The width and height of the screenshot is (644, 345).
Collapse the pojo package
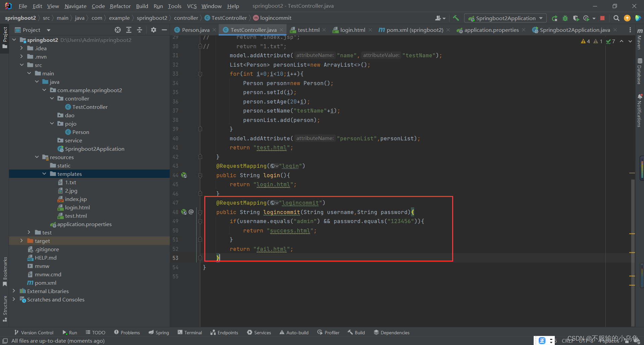pyautogui.click(x=52, y=124)
